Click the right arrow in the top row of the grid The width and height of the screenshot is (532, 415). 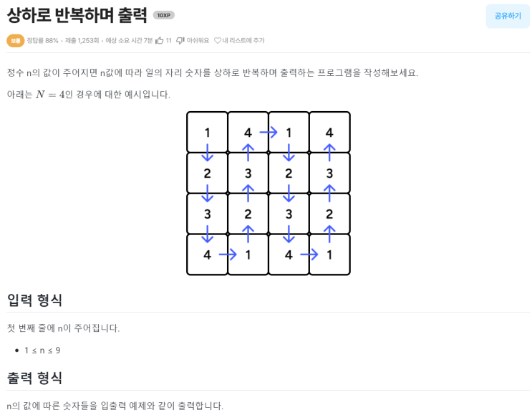point(269,132)
